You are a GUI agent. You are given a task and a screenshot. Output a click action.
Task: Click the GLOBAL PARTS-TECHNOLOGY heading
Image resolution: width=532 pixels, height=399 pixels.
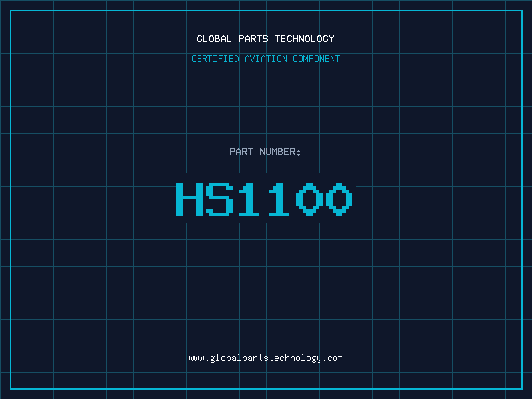265,39
